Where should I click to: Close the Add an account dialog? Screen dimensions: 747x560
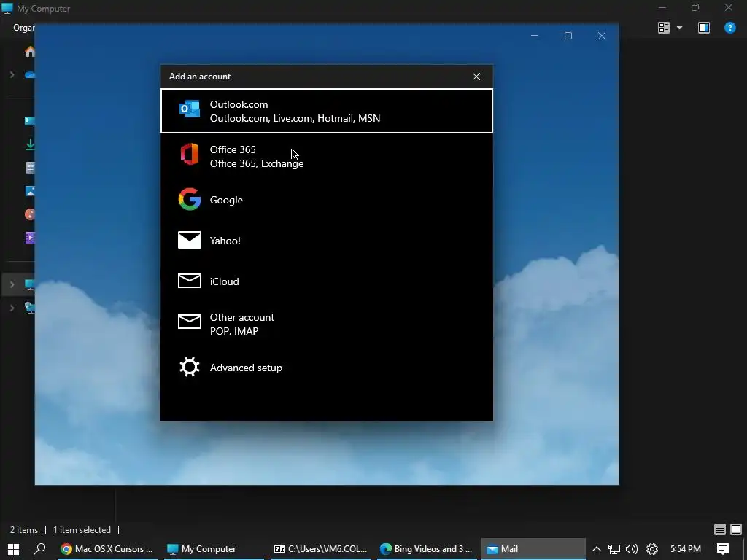(476, 77)
